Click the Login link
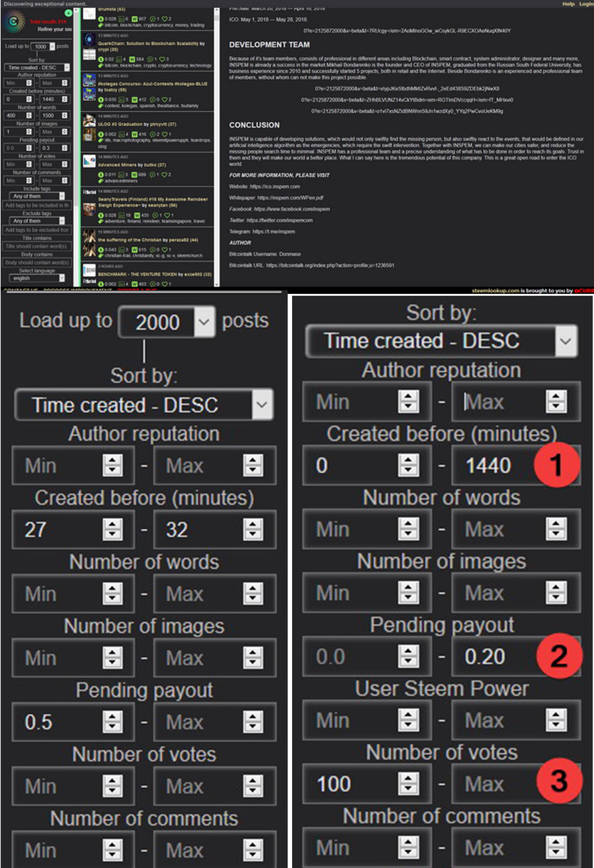The width and height of the screenshot is (594, 868). (x=585, y=4)
